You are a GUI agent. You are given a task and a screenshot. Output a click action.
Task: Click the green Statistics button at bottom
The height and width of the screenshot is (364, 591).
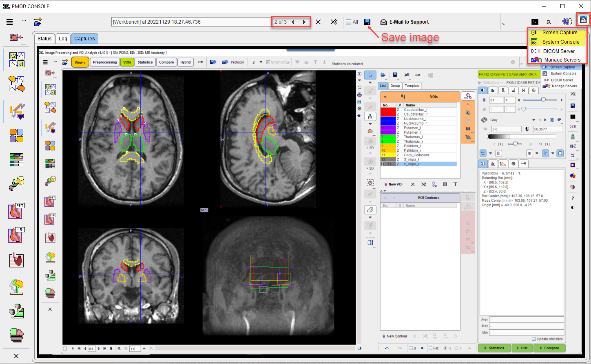point(494,348)
